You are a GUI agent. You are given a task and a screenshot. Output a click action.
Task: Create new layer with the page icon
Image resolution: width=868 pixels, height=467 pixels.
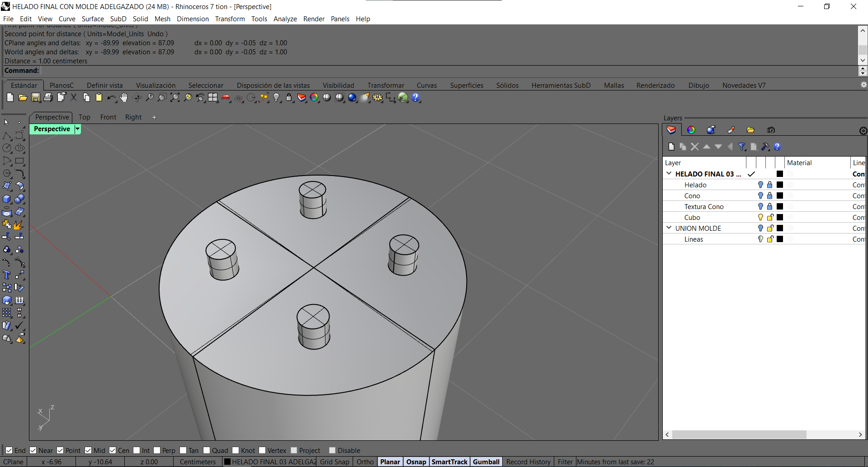[x=671, y=147]
